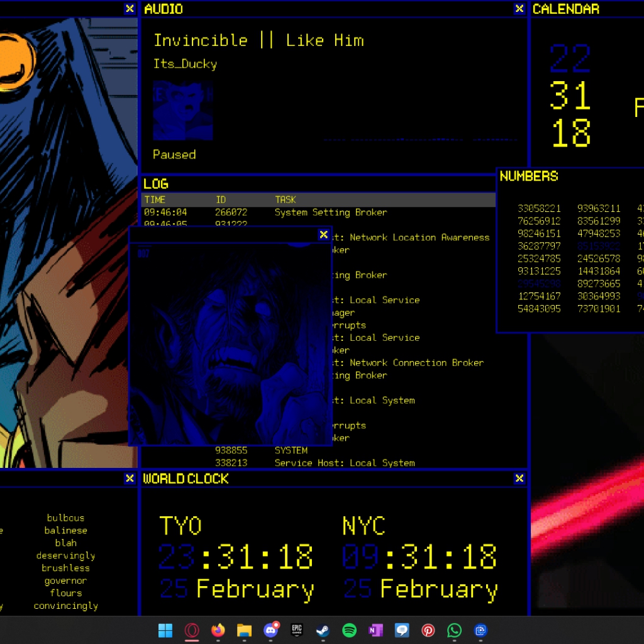
Task: Open the last blue taskbar app icon
Action: point(480,630)
